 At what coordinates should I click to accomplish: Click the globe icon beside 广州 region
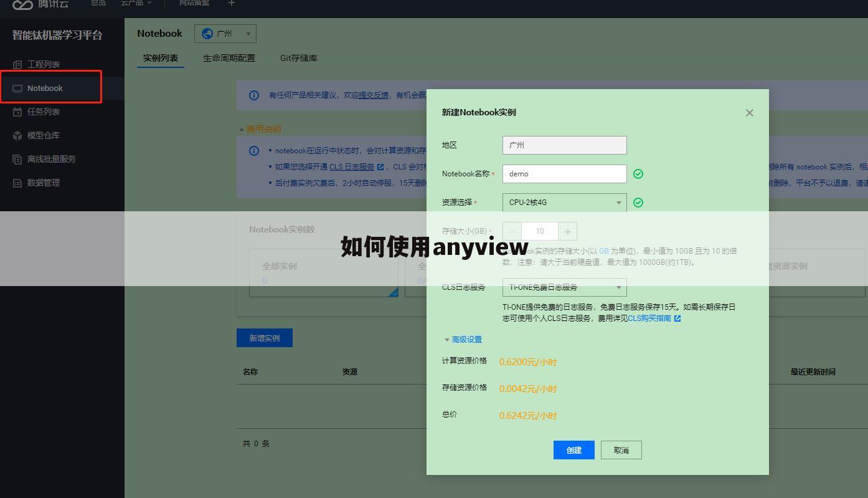tap(207, 34)
